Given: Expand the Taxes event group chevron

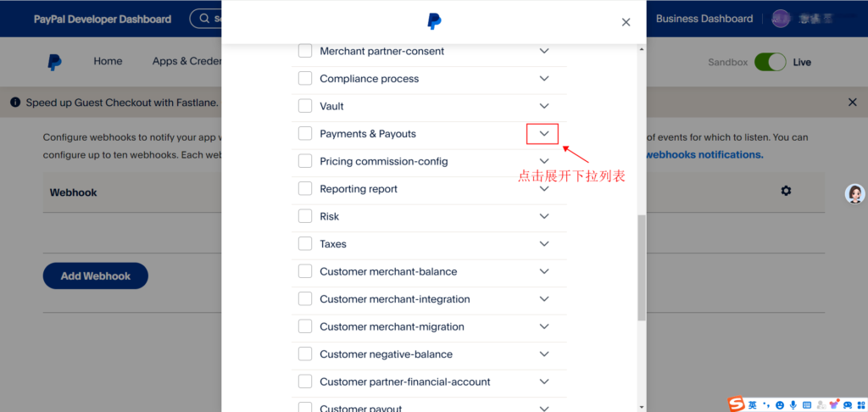Looking at the screenshot, I should point(544,244).
